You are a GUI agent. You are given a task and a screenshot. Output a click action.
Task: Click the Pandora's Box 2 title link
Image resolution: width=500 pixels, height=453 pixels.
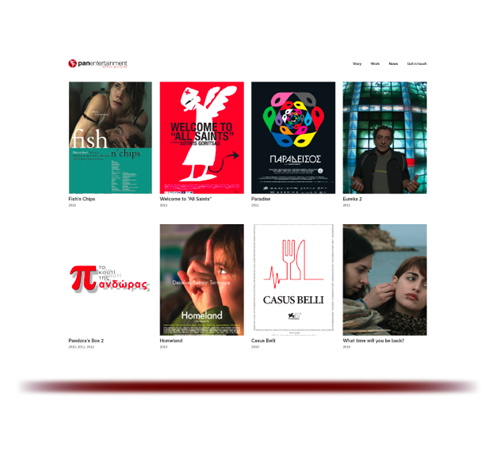86,341
